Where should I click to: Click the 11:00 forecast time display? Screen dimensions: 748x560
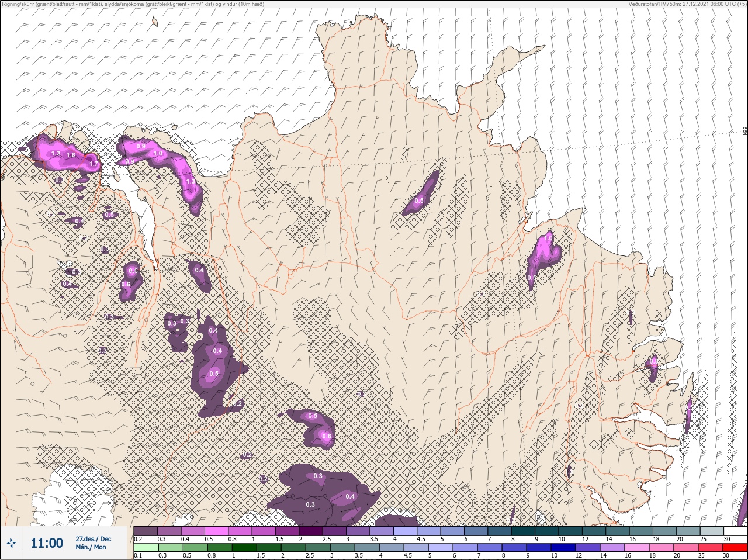[47, 543]
